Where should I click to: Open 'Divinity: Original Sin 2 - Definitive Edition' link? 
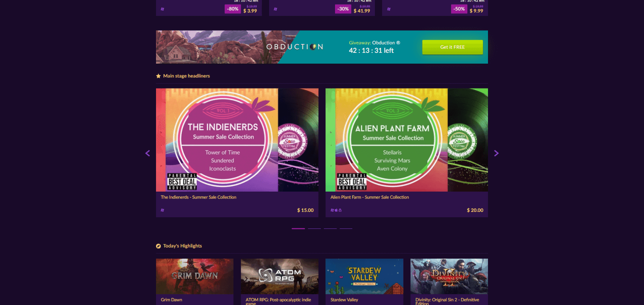[447, 301]
